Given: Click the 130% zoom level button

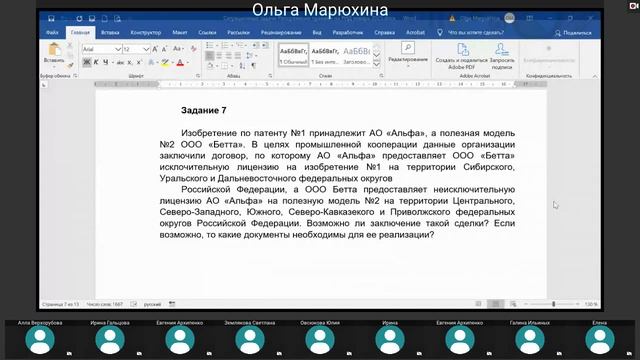Looking at the screenshot, I should [591, 304].
